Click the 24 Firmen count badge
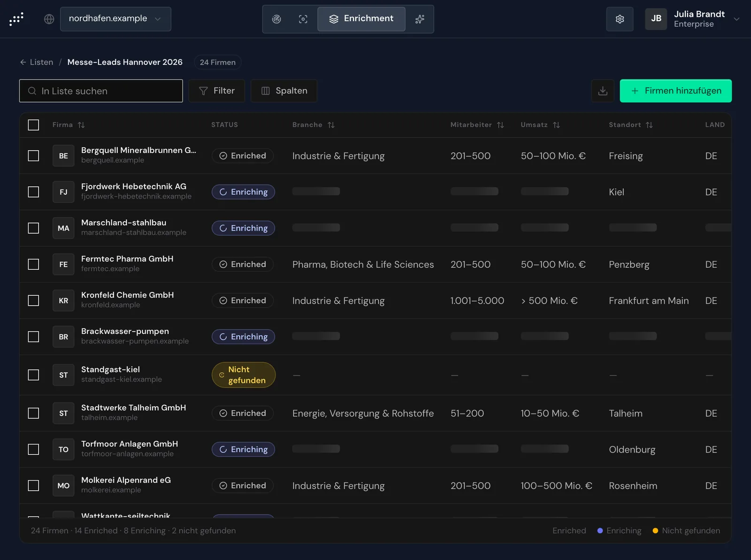 218,62
